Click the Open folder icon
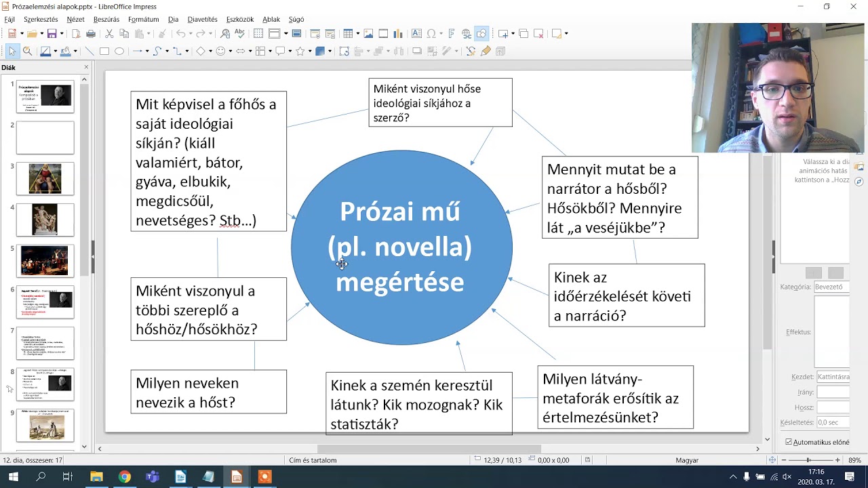868x488 pixels. tap(32, 34)
